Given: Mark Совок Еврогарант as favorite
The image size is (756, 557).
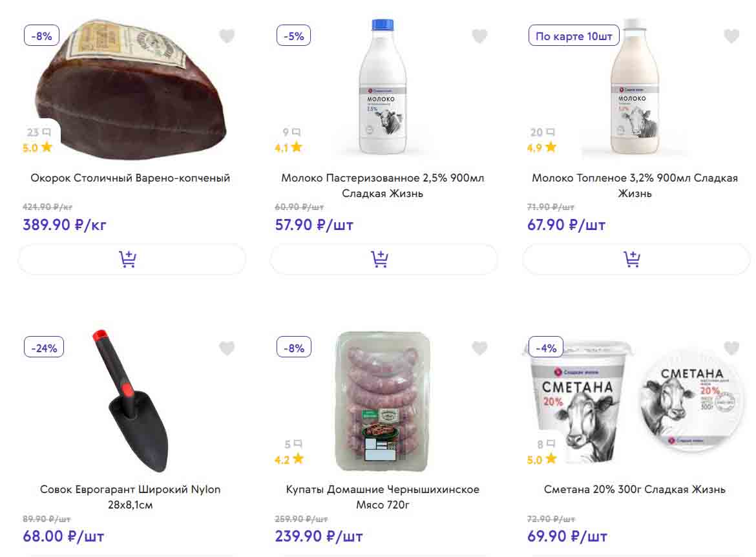Looking at the screenshot, I should [227, 348].
